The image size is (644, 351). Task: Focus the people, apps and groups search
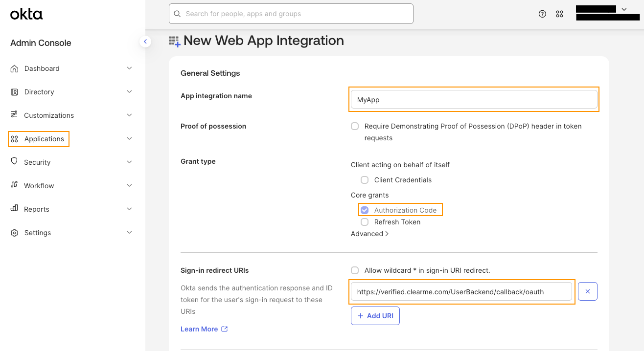pyautogui.click(x=291, y=14)
